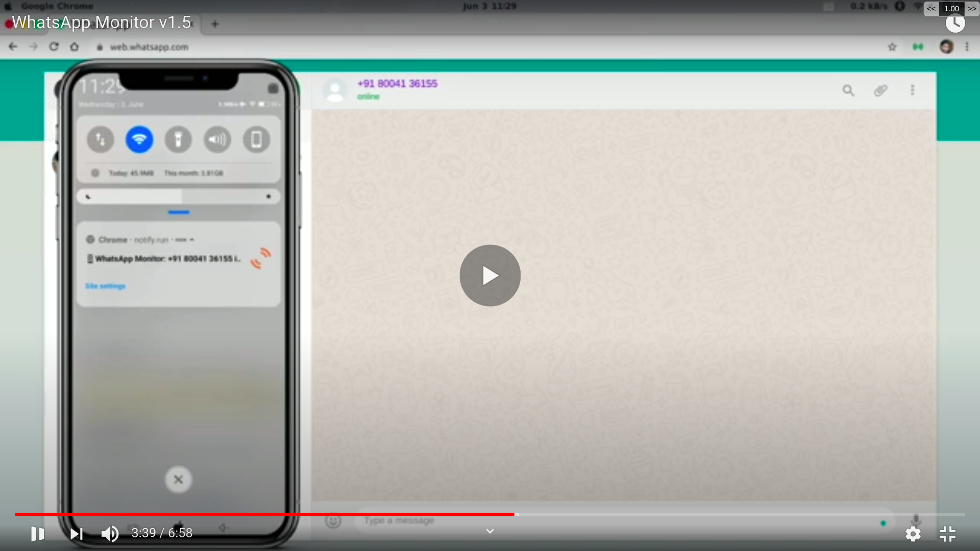Click the video title WhatsApp Monitor v1.5
The width and height of the screenshot is (980, 551).
click(101, 22)
